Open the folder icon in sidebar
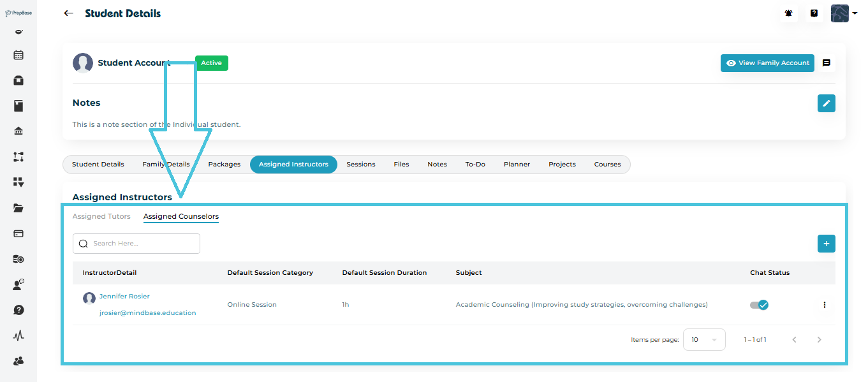Image resolution: width=868 pixels, height=382 pixels. 18,208
